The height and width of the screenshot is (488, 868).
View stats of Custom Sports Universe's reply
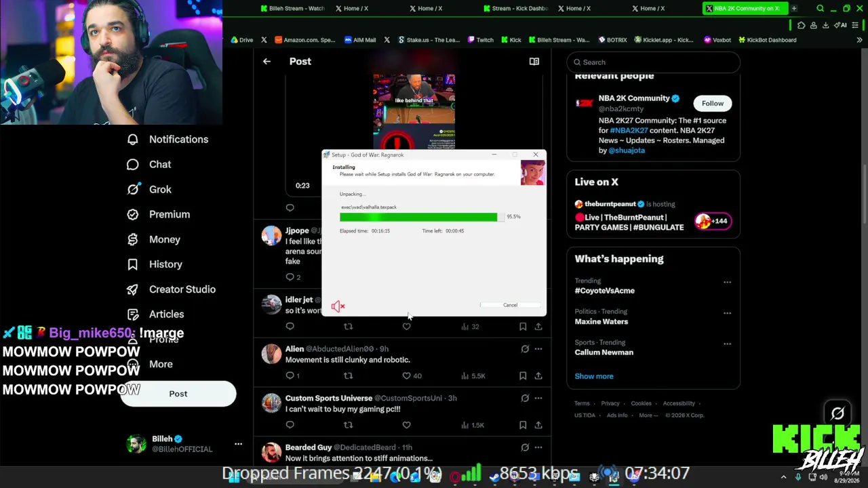pos(473,425)
